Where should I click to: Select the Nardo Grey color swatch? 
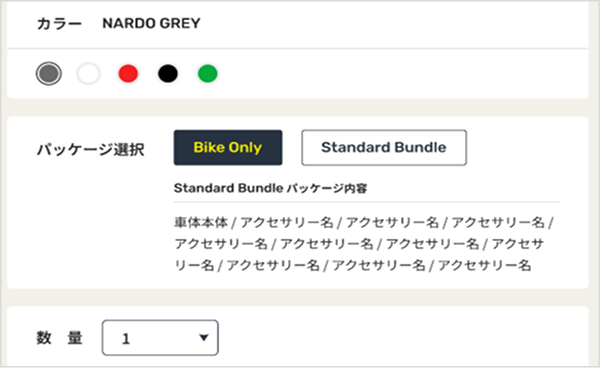pos(49,73)
